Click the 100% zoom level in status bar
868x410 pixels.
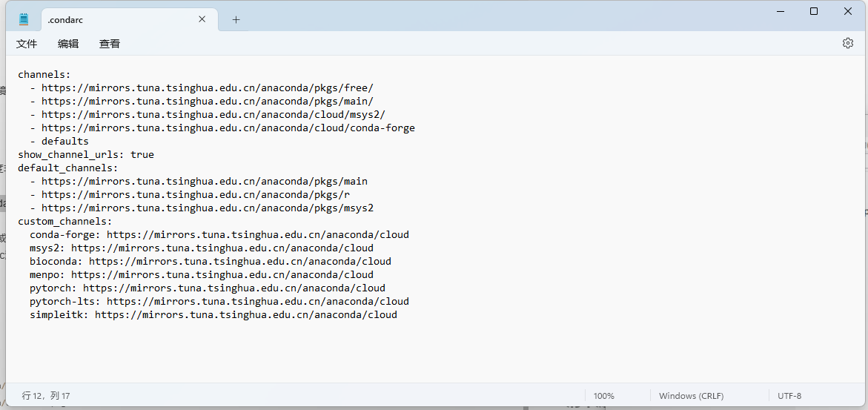click(604, 396)
